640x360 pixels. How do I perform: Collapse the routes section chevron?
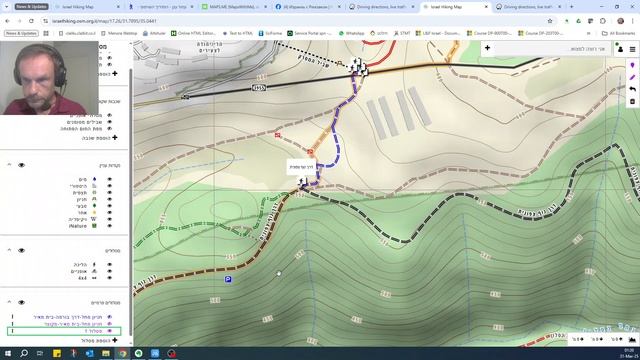pos(9,250)
